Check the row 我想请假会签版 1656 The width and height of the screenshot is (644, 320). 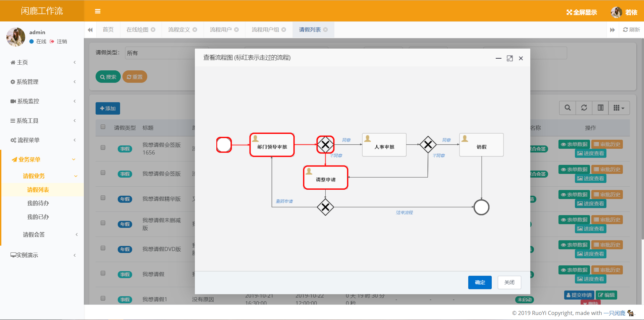coord(103,147)
